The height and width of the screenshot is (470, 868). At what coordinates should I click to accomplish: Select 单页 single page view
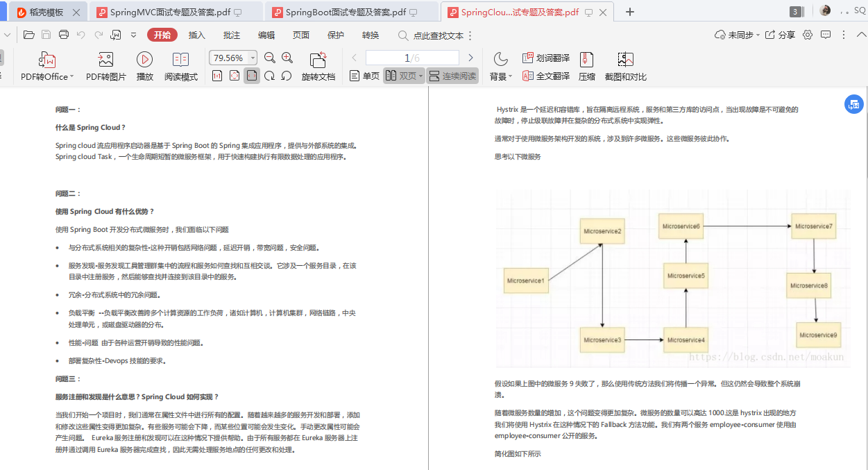click(x=364, y=76)
